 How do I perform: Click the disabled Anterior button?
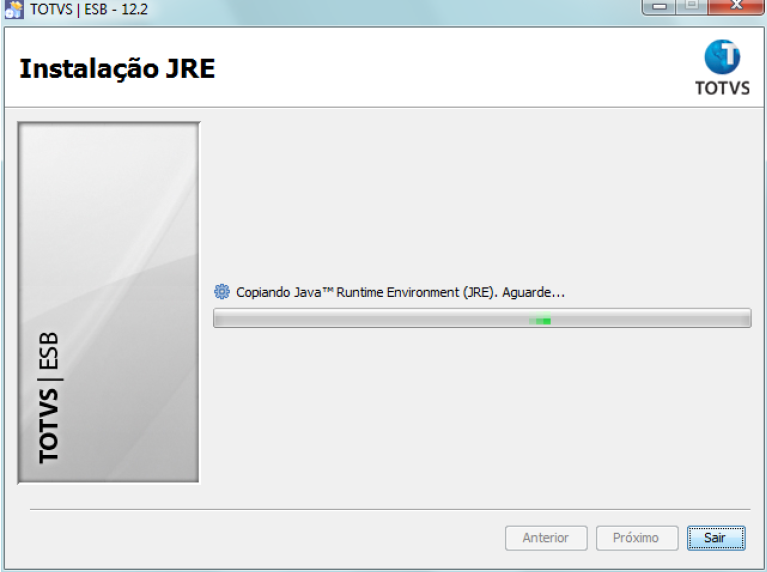(x=546, y=538)
